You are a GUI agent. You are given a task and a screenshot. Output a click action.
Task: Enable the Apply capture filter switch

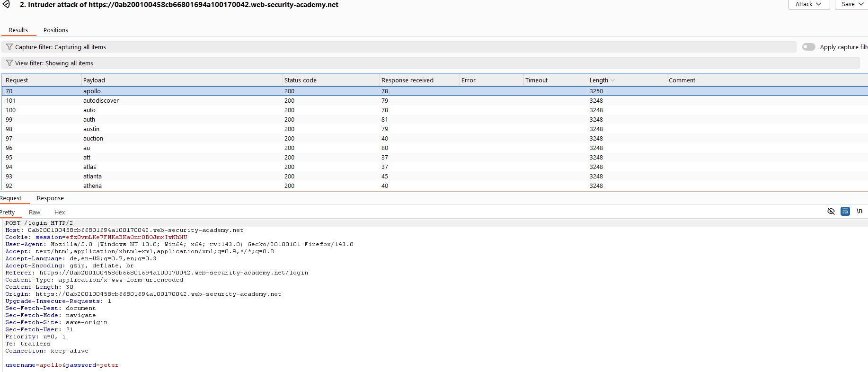pyautogui.click(x=808, y=47)
